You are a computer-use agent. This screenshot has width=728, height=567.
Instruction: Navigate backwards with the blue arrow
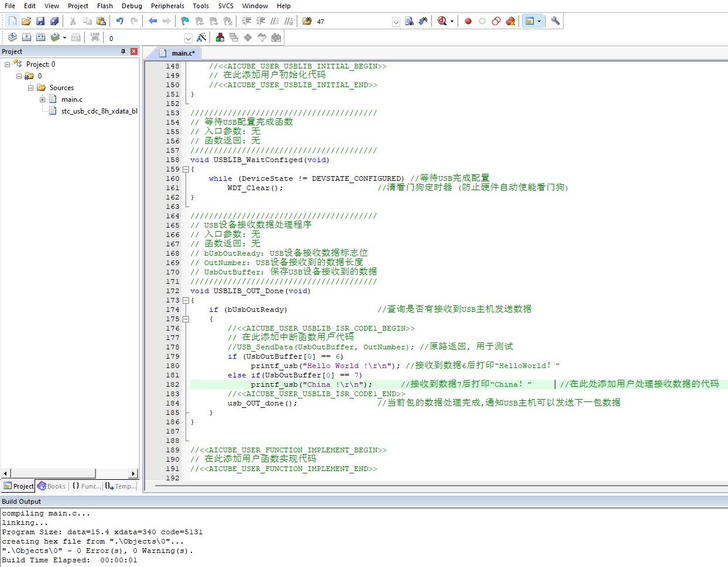153,21
